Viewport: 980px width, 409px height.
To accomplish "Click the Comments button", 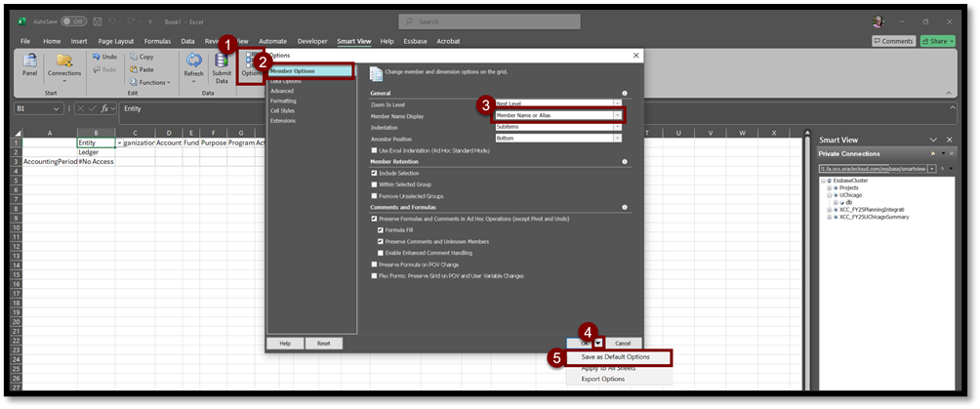I will tap(894, 41).
